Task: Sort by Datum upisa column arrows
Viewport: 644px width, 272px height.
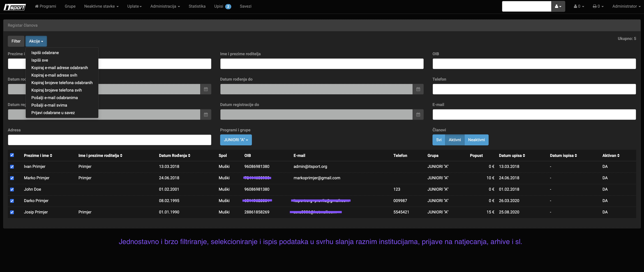Action: point(524,155)
